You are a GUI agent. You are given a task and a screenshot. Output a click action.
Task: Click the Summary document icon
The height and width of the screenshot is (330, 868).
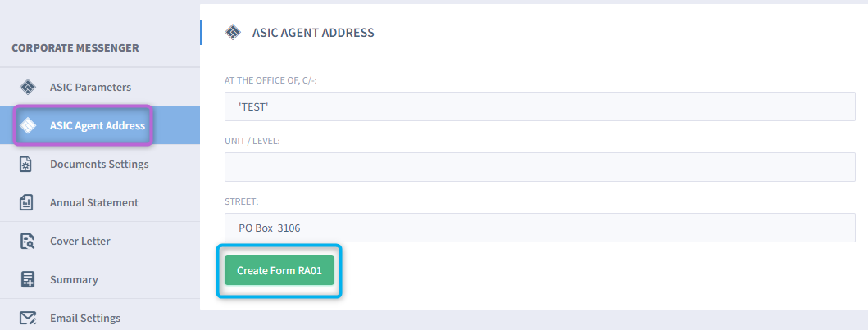coord(27,279)
